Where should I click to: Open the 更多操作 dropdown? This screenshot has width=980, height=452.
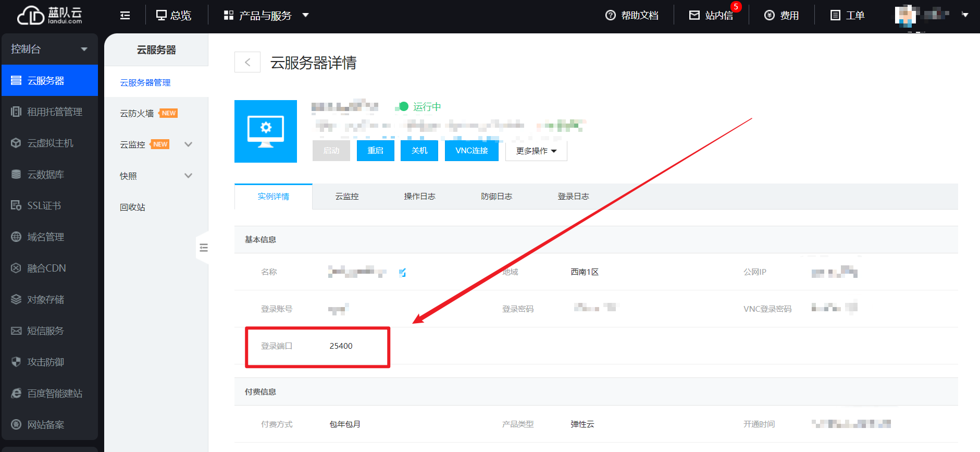coord(536,151)
